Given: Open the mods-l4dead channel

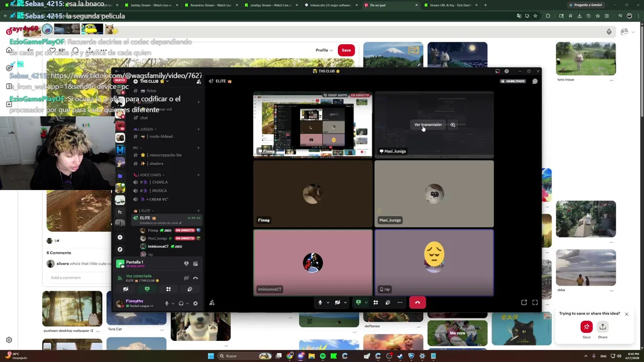Looking at the screenshot, I should point(167,136).
